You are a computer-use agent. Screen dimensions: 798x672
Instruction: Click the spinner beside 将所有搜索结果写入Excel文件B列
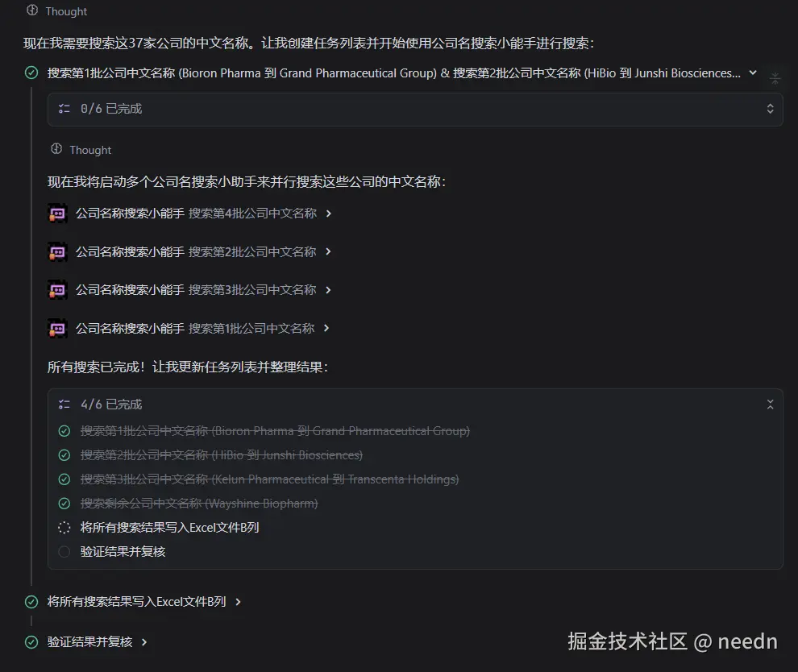click(64, 529)
